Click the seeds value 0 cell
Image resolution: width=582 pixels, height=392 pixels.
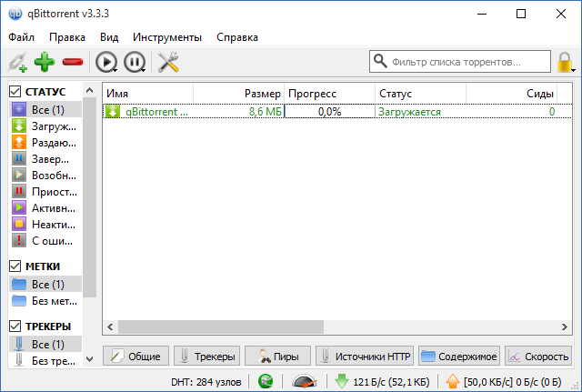coord(552,112)
